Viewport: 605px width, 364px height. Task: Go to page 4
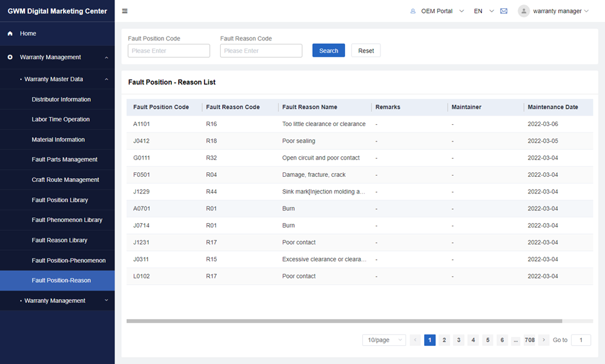pyautogui.click(x=473, y=340)
